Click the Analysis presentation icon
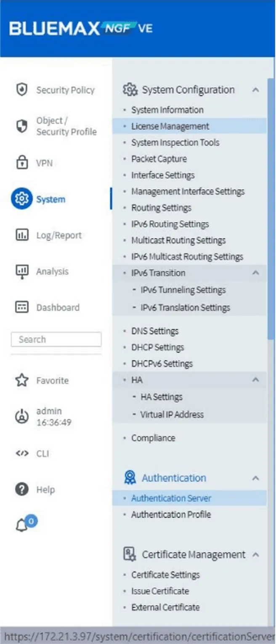Screen dimensions: 276x644 (x=21, y=271)
